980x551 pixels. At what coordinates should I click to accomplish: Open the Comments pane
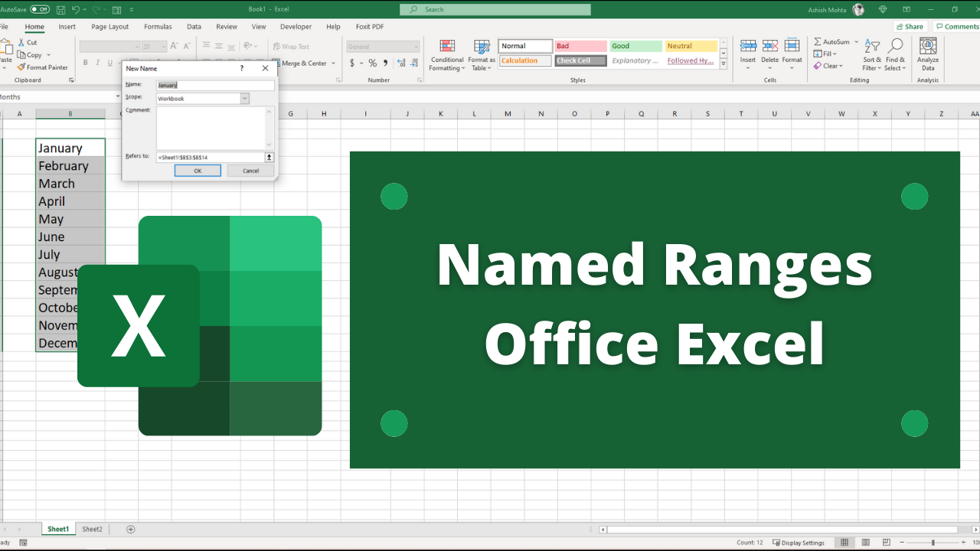(957, 26)
